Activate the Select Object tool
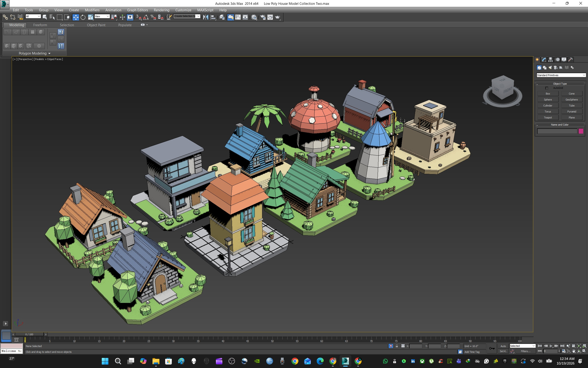The height and width of the screenshot is (368, 588). pos(45,17)
